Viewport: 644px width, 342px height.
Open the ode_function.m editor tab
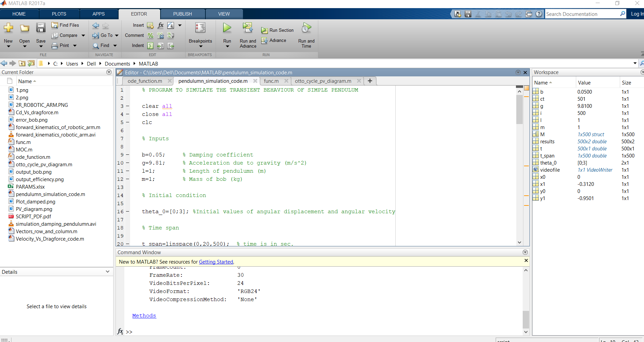click(145, 81)
